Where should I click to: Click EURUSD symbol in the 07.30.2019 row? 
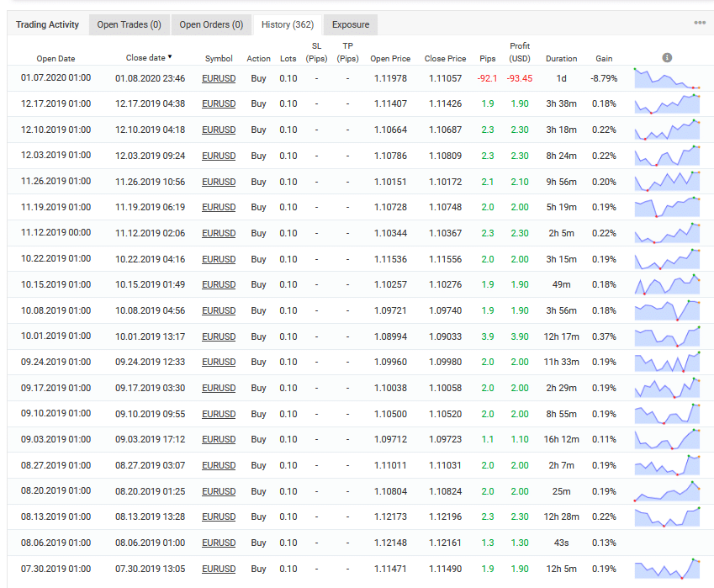point(219,569)
